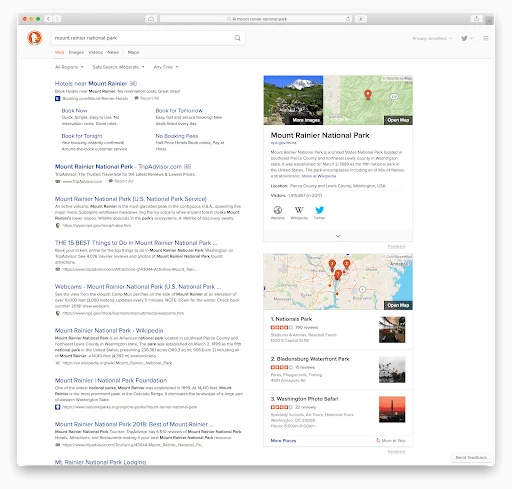Viewport: 512px width, 489px height.
Task: Reload the page with the refresh icon
Action: click(348, 19)
